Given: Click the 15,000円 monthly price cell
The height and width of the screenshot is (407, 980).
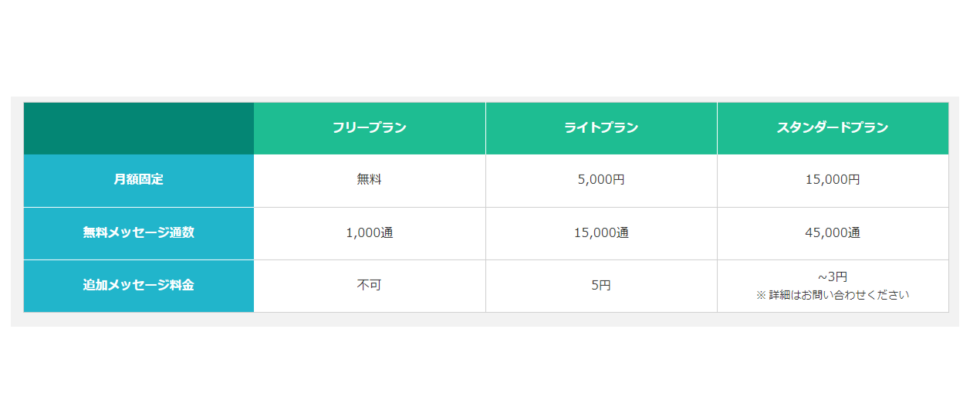Looking at the screenshot, I should [x=833, y=180].
